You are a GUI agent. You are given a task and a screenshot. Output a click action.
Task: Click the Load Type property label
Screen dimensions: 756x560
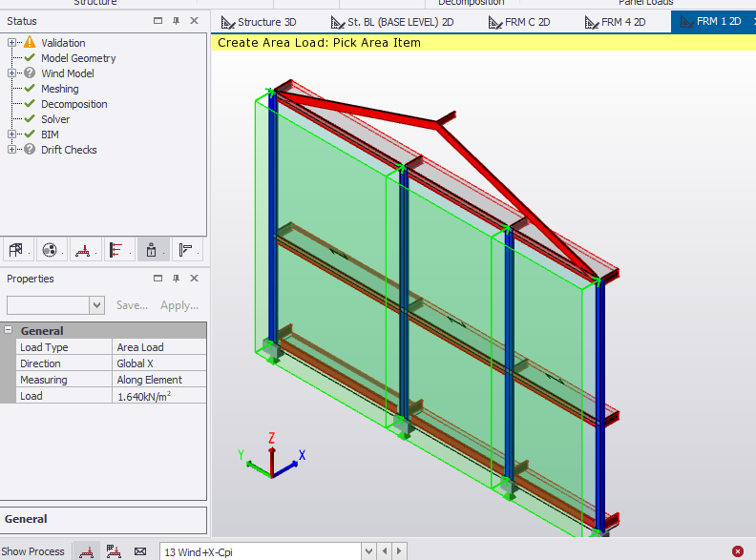44,347
